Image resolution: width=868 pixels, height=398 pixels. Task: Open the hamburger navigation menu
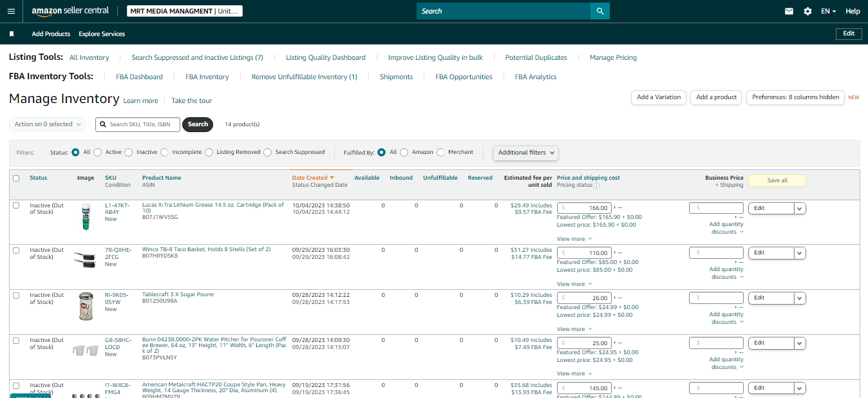pos(11,11)
